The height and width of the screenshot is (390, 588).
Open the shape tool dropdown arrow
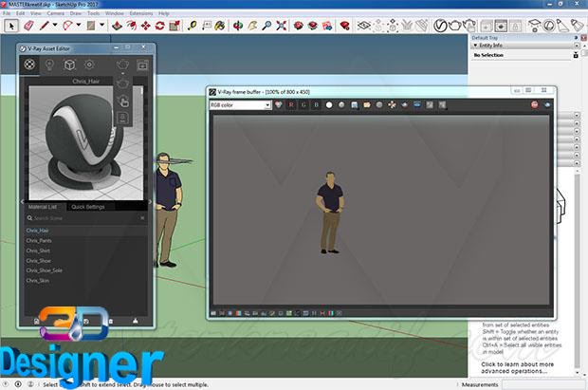click(101, 26)
